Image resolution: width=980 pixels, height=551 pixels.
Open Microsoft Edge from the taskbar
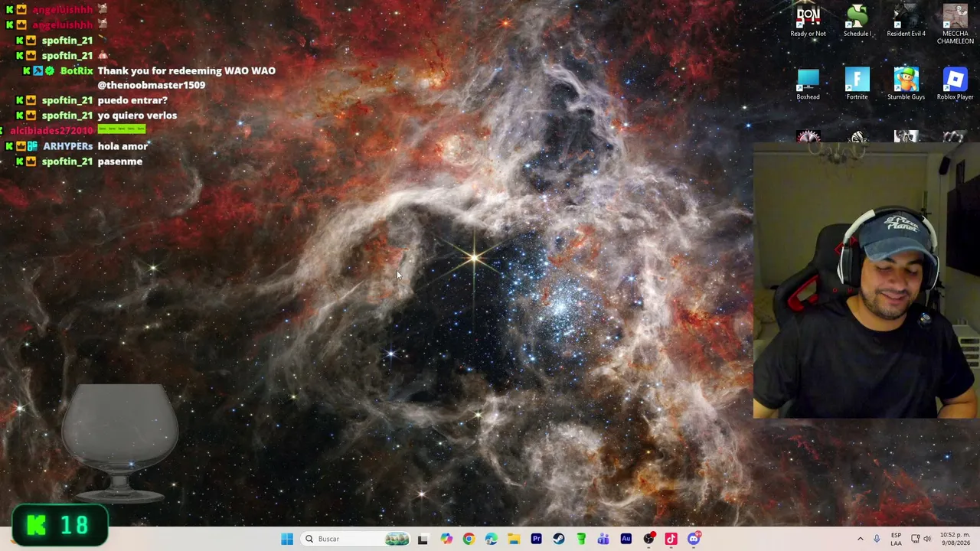tap(491, 539)
